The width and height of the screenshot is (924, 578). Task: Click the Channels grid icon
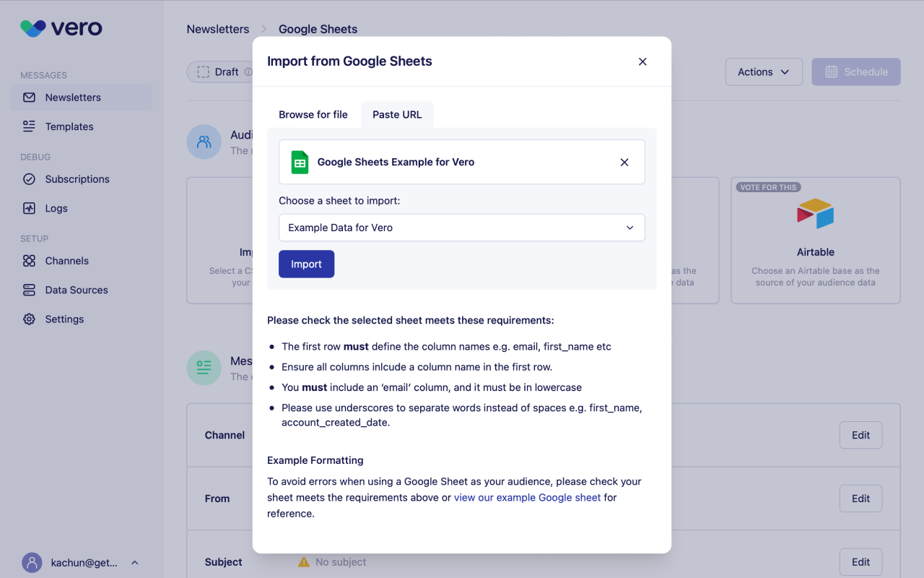[29, 261]
